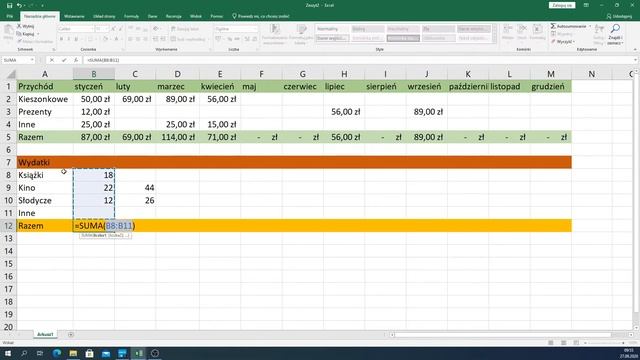The height and width of the screenshot is (360, 640).
Task: Open the font name dropdown Calibri
Action: (x=92, y=29)
